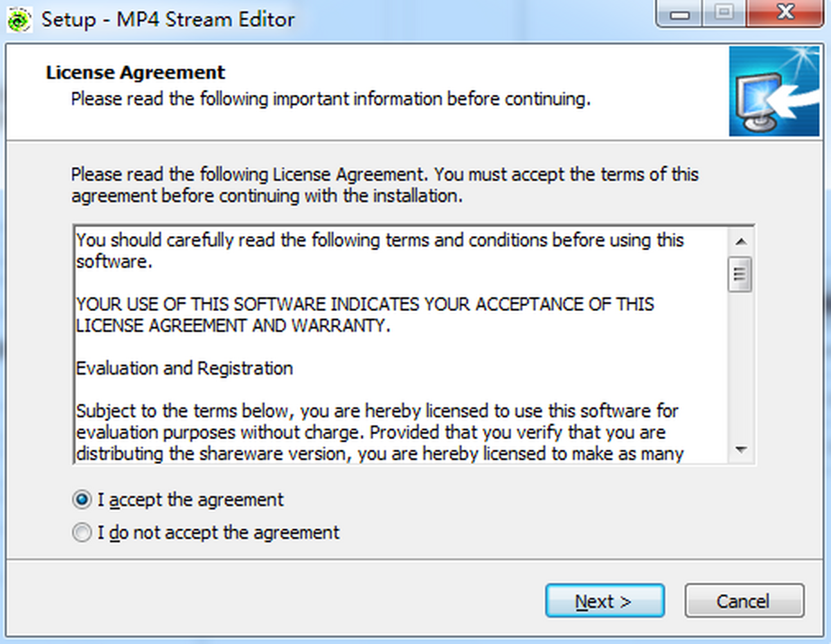The image size is (831, 644).
Task: Click the "Setup - MP4 Stream Editor" title text
Action: point(168,19)
